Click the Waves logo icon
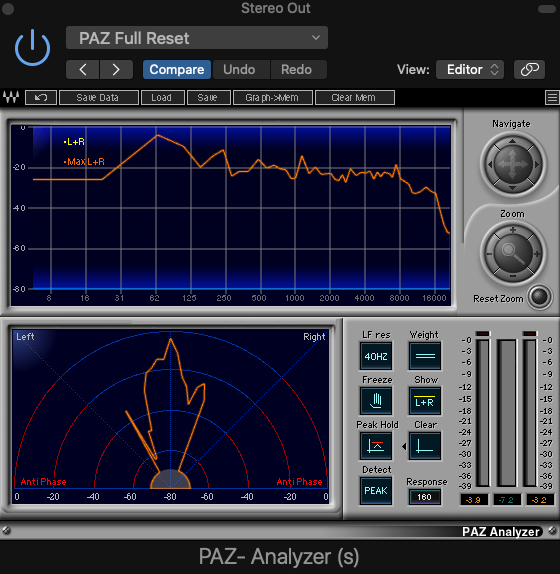Viewport: 560px width, 574px height. pos(11,97)
